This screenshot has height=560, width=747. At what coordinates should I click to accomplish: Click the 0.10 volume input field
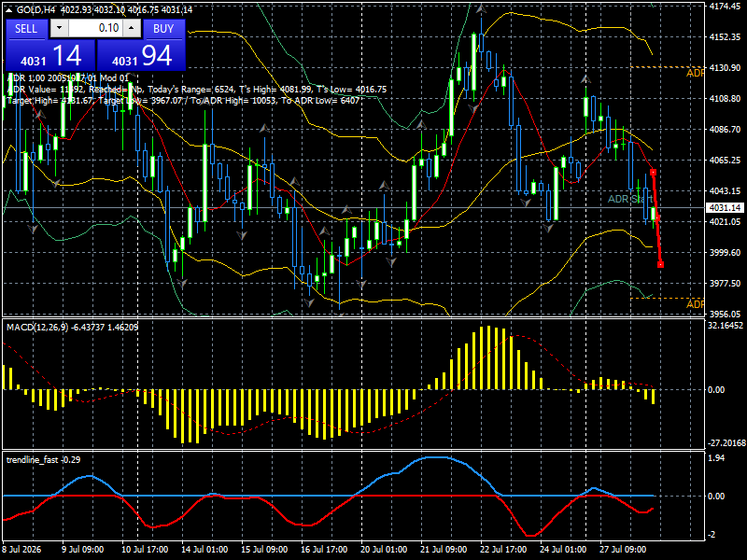(95, 28)
